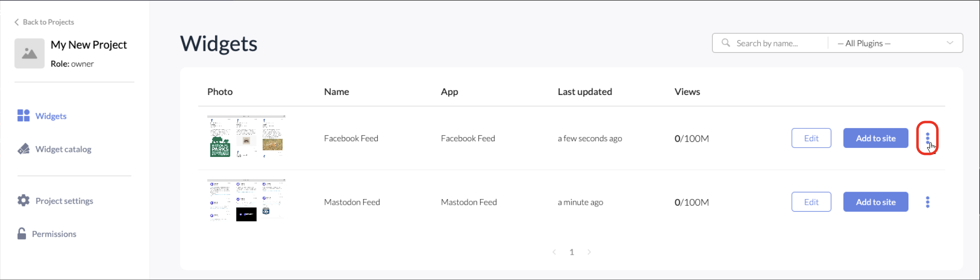Open Facebook Feed three-dot options menu

point(927,138)
